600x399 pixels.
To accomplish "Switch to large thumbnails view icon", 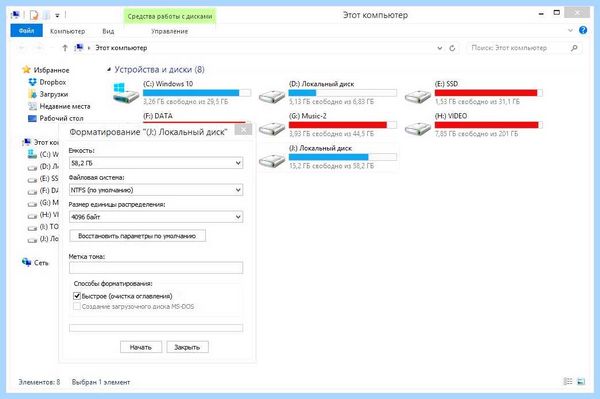I will (x=581, y=381).
